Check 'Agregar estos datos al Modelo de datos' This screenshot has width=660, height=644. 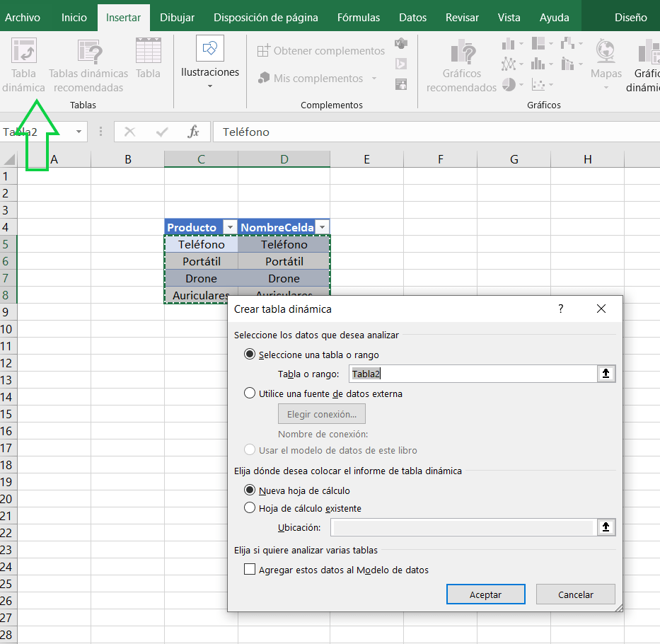(250, 570)
